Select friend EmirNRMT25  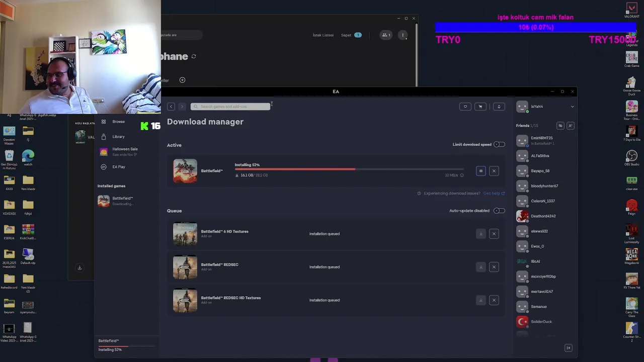544,140
